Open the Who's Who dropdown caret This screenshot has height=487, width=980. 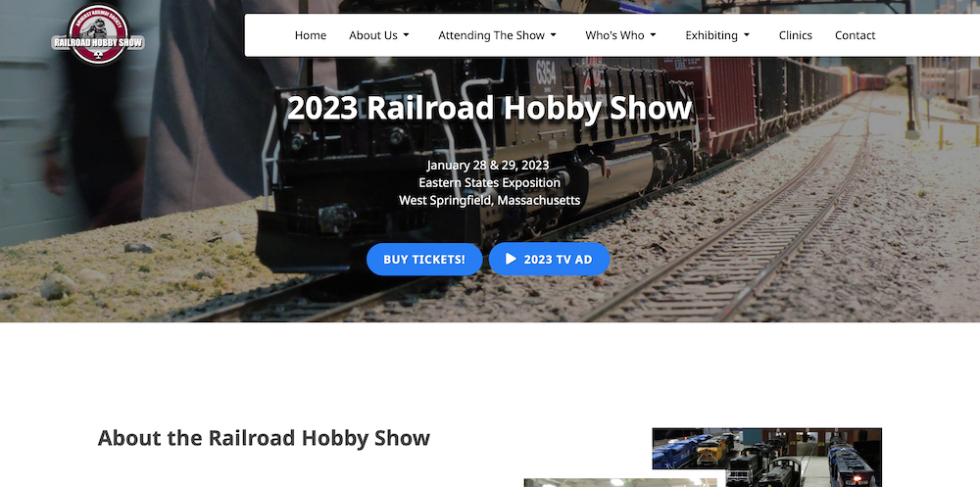[653, 35]
